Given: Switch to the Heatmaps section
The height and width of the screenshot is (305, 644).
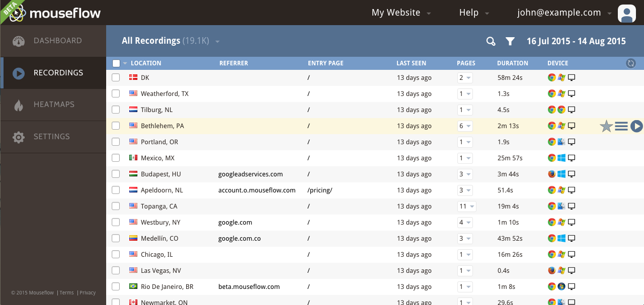Looking at the screenshot, I should [x=53, y=105].
